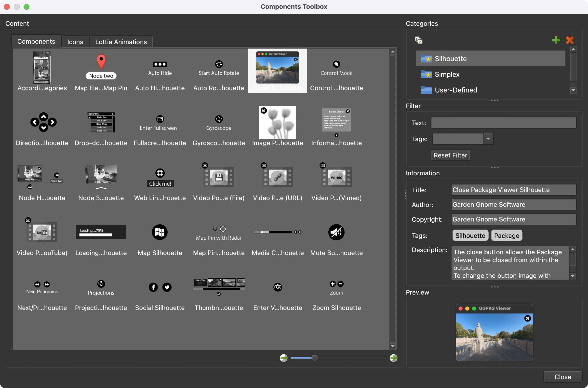
Task: Adjust the thumbnail zoom slider
Action: [315, 358]
